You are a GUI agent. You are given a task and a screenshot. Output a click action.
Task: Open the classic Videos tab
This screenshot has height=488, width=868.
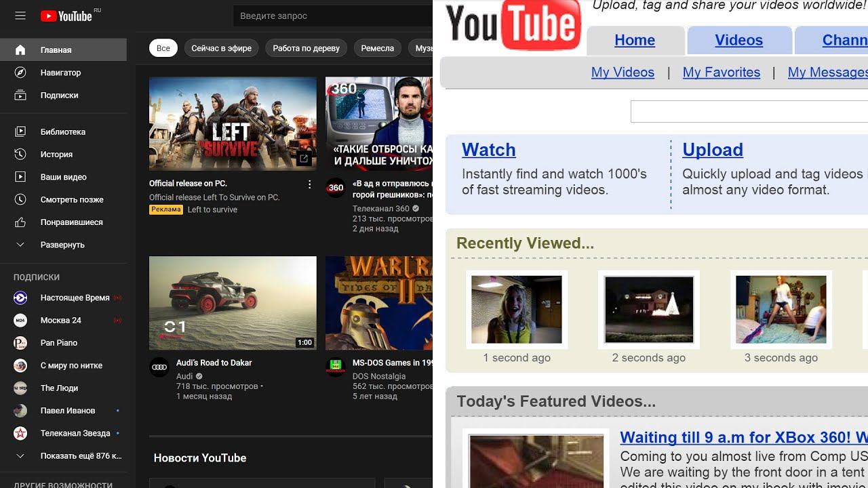tap(738, 40)
